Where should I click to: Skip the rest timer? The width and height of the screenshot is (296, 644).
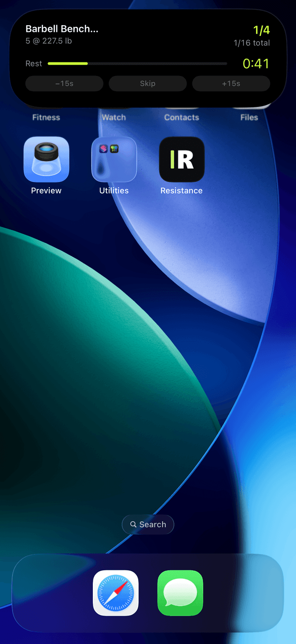point(148,84)
